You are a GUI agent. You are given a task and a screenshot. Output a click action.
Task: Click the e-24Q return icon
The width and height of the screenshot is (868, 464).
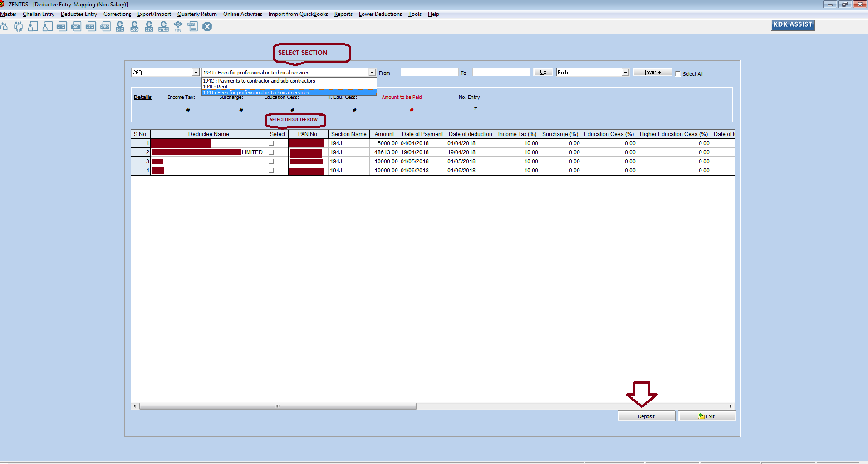point(120,26)
